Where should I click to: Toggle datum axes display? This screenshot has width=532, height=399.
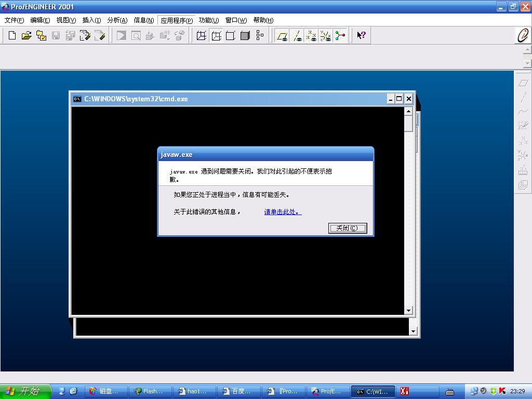pos(297,35)
